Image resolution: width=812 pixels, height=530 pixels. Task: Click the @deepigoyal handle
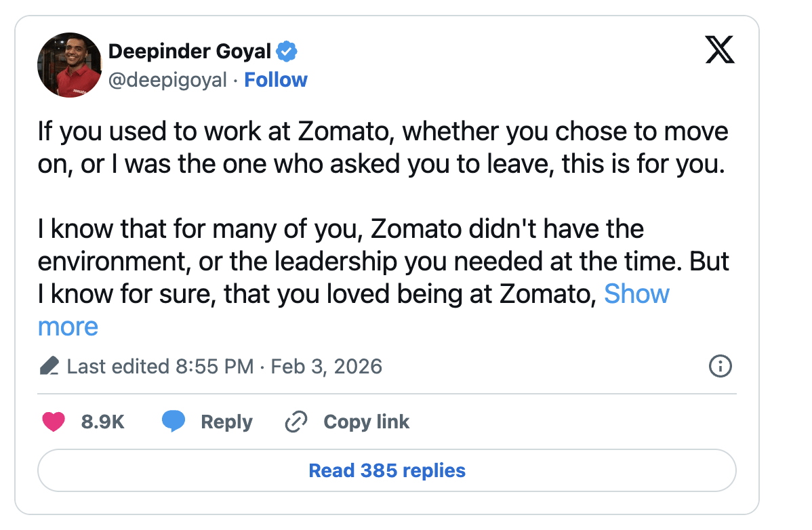tap(167, 80)
